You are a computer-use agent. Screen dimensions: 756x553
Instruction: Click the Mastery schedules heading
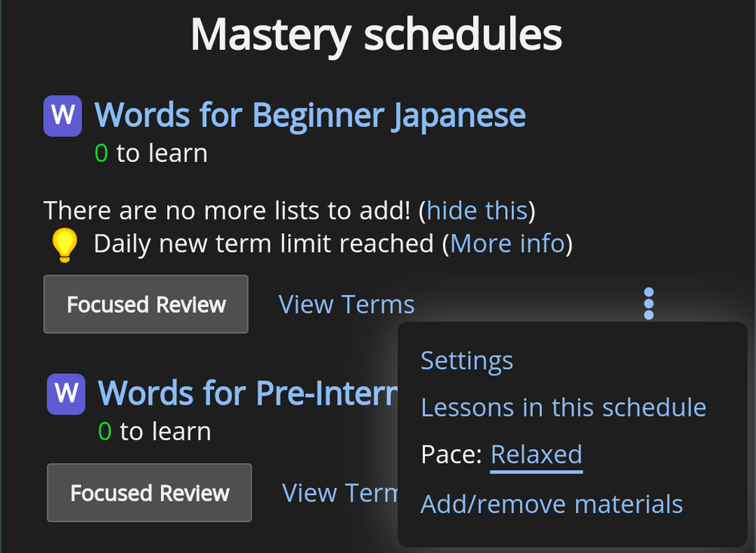376,35
